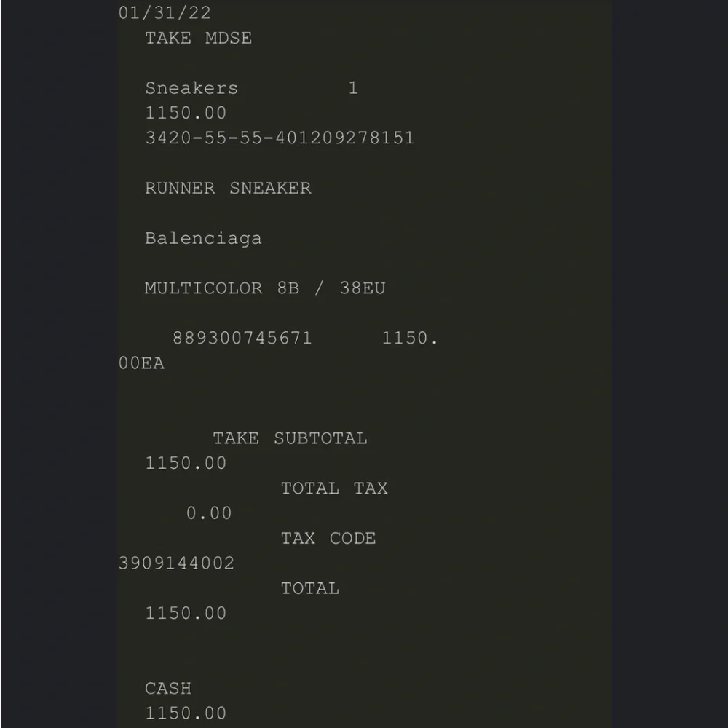Image resolution: width=728 pixels, height=728 pixels.
Task: Click the 1150.00 amount under CASH
Action: 186,713
